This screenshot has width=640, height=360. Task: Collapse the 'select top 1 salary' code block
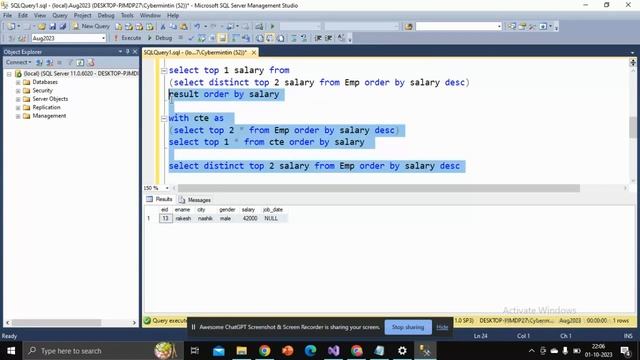point(164,71)
